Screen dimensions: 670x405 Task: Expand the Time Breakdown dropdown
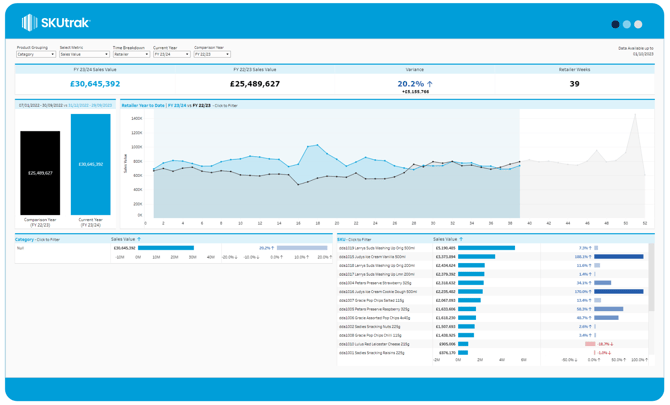point(130,54)
